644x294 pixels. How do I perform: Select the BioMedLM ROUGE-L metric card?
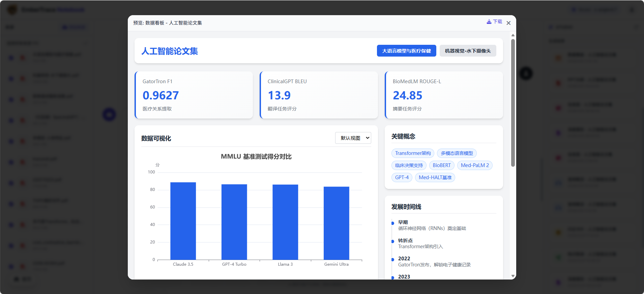click(444, 95)
